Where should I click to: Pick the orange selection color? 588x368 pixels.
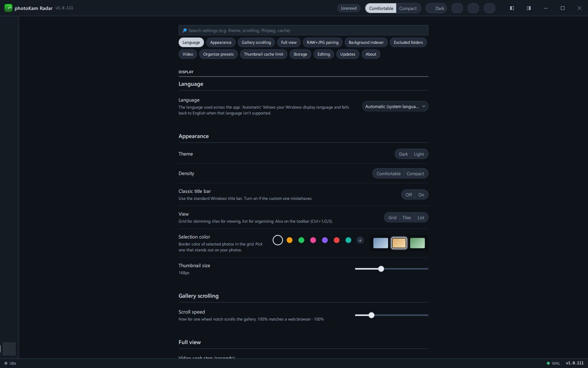[290, 240]
